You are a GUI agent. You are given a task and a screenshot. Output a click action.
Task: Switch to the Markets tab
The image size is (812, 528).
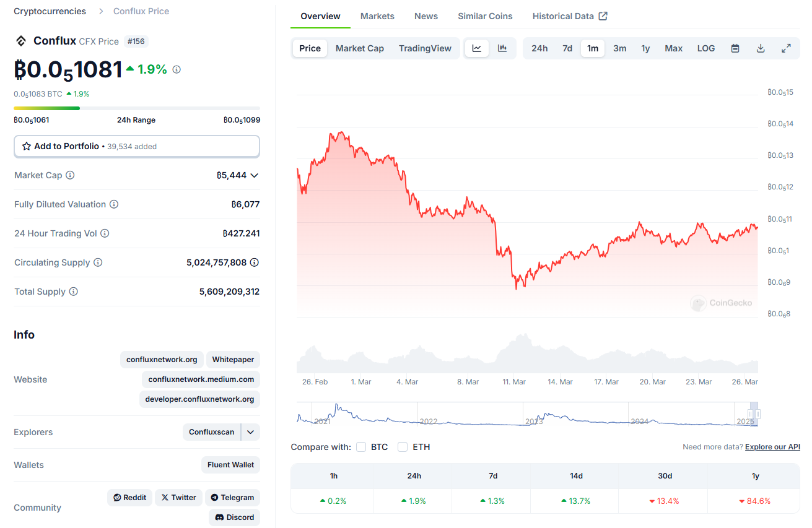click(377, 16)
